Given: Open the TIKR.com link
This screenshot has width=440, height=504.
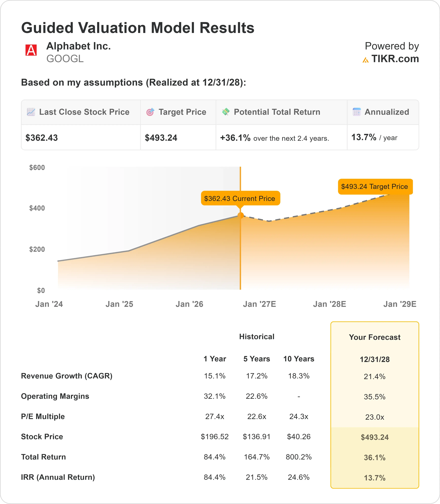Looking at the screenshot, I should tap(395, 59).
